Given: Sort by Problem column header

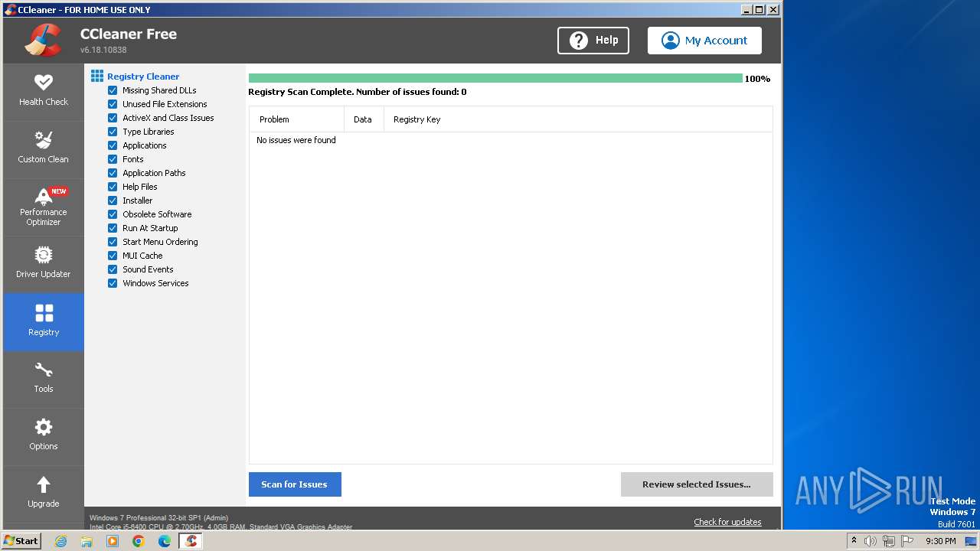Looking at the screenshot, I should point(296,119).
